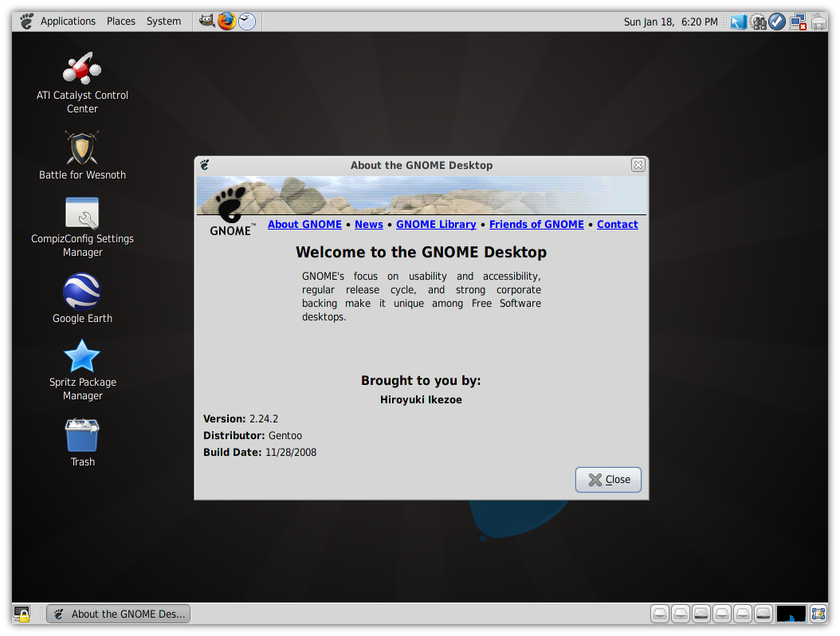Select the Spritz Package Manager desktop icon
Image resolution: width=840 pixels, height=636 pixels.
(x=83, y=371)
